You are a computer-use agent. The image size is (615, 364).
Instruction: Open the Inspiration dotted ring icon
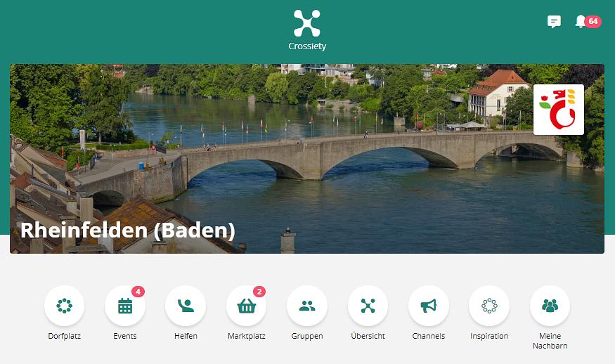point(489,306)
